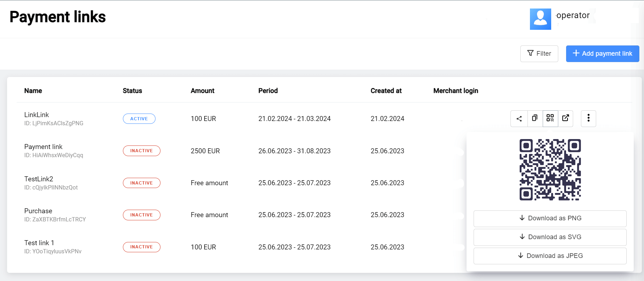This screenshot has height=281, width=644.
Task: Open the Filter panel
Action: pos(539,54)
